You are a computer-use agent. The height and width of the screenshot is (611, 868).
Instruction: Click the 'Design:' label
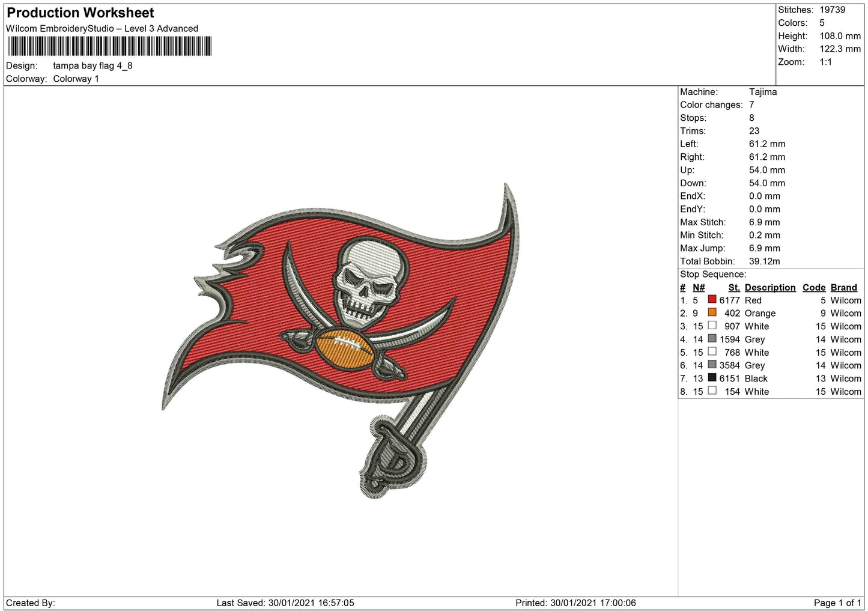pyautogui.click(x=22, y=65)
